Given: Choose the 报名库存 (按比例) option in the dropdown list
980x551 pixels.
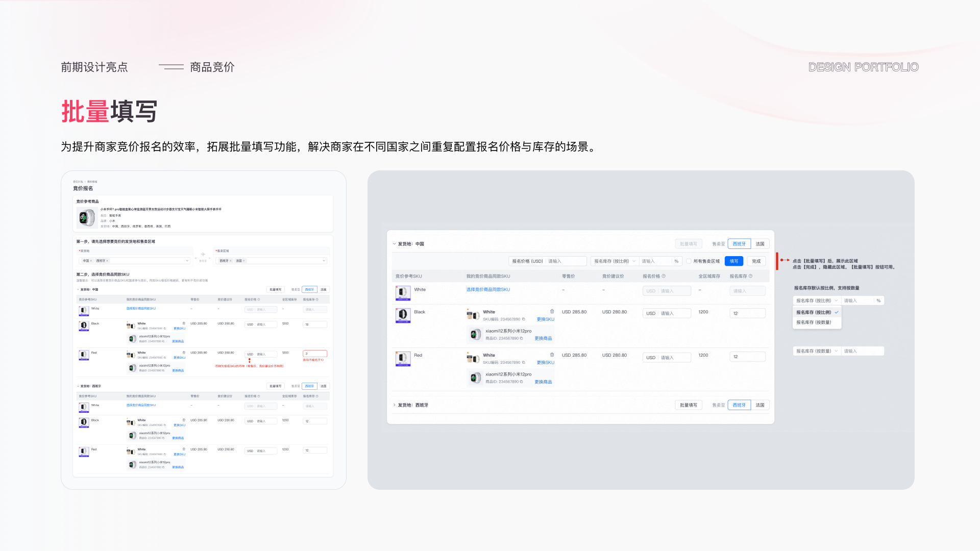Looking at the screenshot, I should coord(817,312).
